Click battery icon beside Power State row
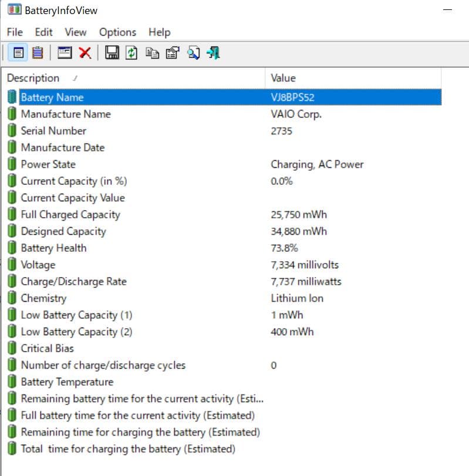 pos(12,164)
